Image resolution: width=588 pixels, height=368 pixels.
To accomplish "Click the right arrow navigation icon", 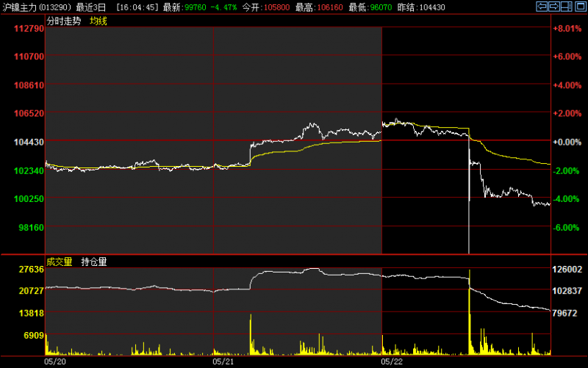I will [554, 7].
